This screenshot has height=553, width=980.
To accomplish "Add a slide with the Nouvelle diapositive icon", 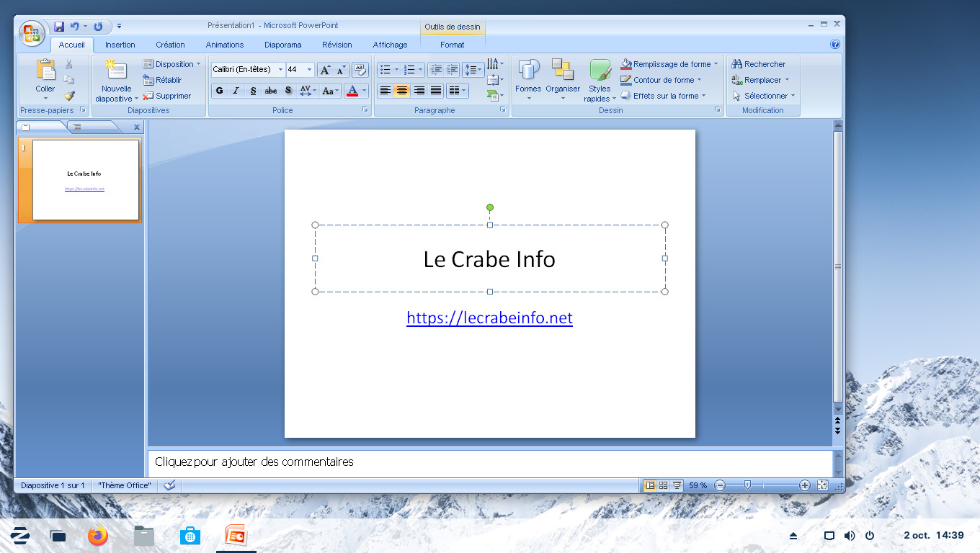I will [116, 71].
